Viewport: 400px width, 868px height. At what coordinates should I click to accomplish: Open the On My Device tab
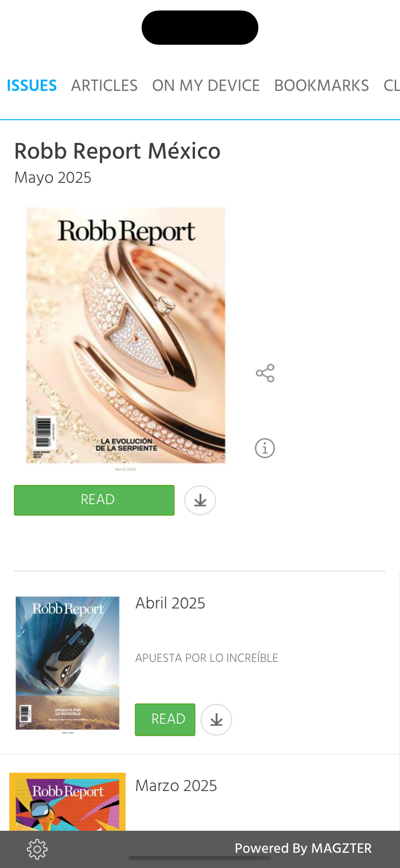point(206,86)
